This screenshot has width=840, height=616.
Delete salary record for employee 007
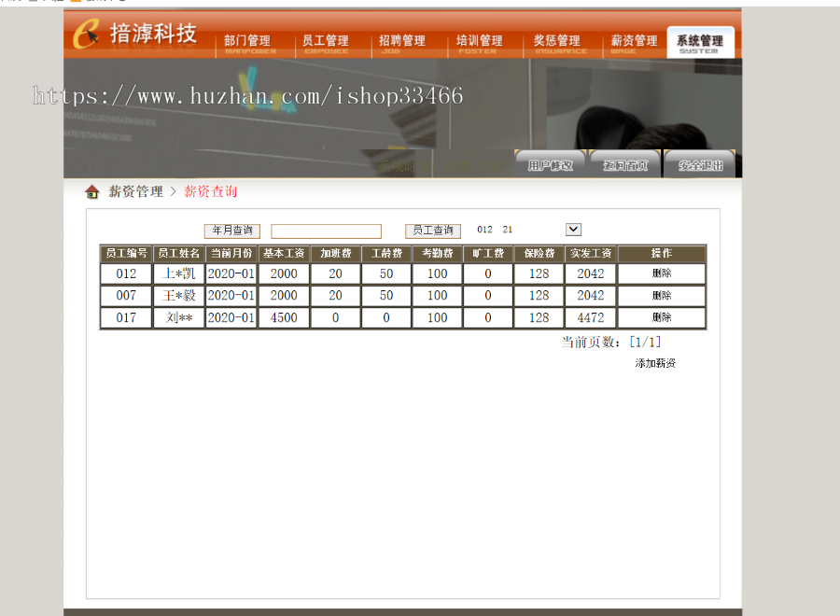pyautogui.click(x=662, y=295)
